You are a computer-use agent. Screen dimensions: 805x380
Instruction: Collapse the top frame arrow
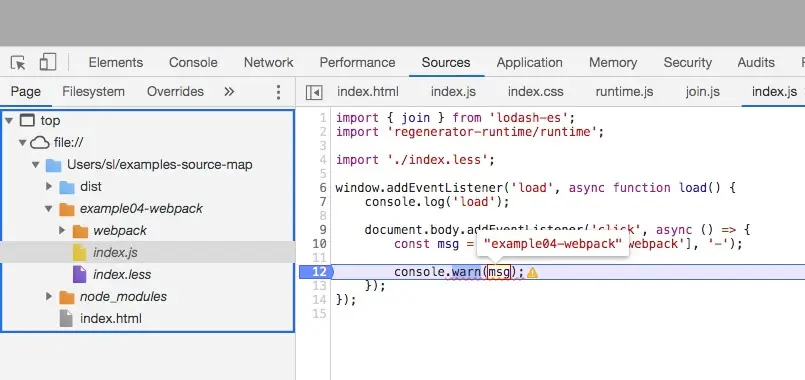9,121
